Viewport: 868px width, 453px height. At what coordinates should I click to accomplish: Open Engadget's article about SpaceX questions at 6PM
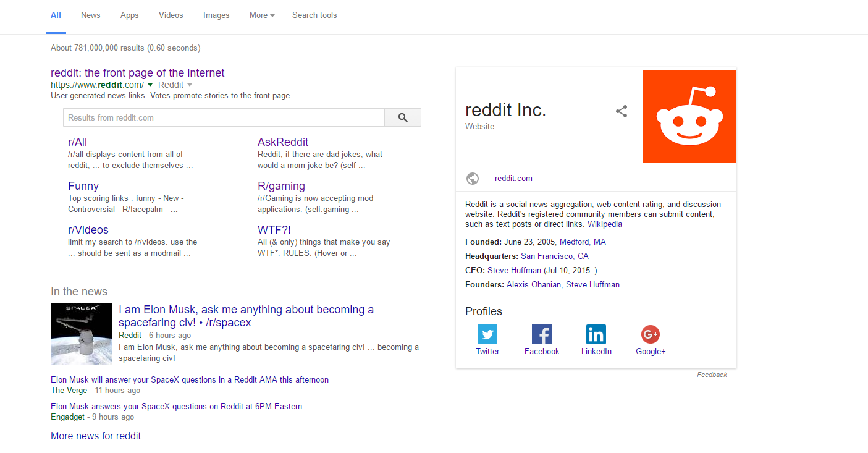(177, 406)
